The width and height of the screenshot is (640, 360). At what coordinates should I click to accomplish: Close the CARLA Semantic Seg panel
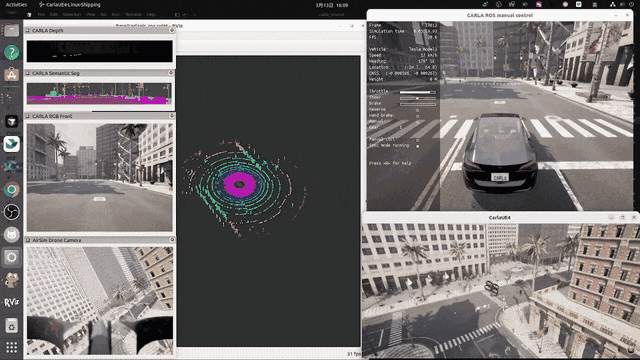[171, 73]
